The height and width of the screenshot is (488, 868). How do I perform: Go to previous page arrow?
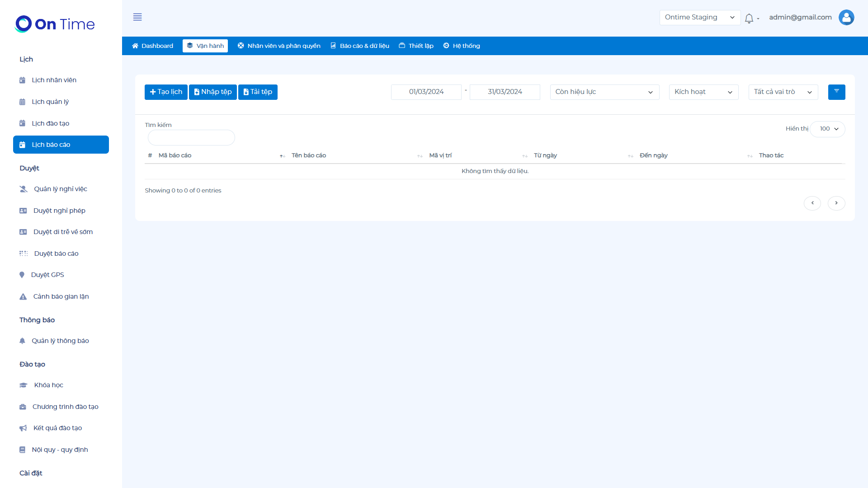click(x=812, y=203)
